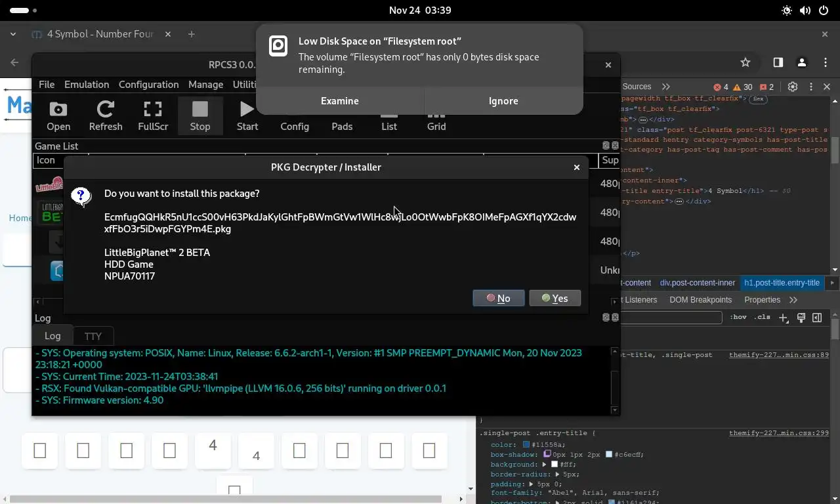The height and width of the screenshot is (504, 840).
Task: Open the #11558a color swatch picker
Action: [526, 444]
